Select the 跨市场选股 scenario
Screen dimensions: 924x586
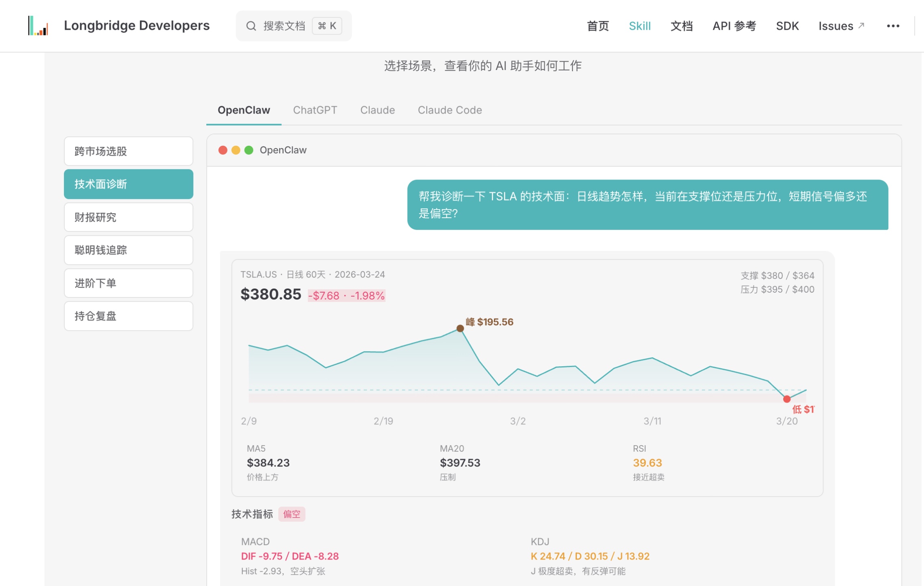(x=128, y=151)
